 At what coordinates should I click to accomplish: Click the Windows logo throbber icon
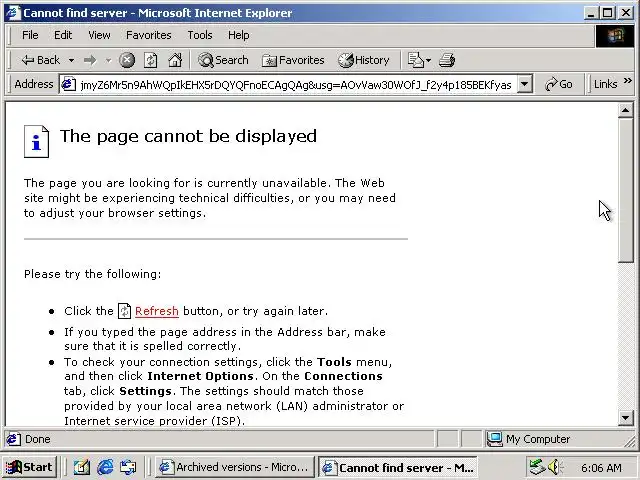point(615,36)
